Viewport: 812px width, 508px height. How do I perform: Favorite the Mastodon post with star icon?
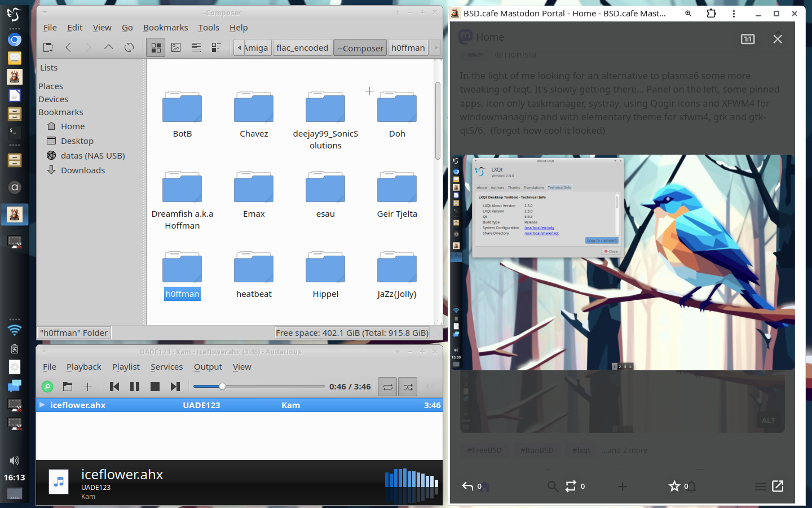tap(674, 486)
